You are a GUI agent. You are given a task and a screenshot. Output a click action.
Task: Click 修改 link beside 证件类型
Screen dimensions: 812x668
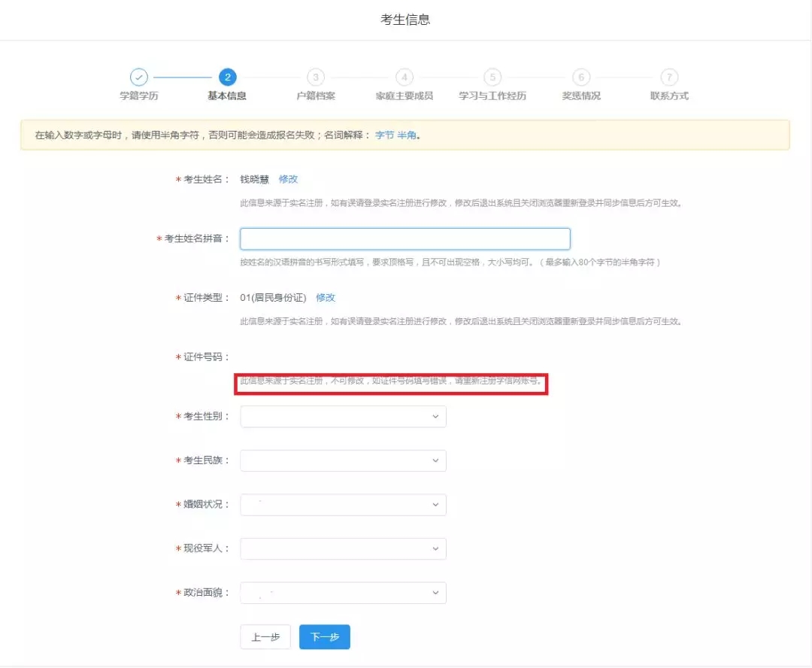pyautogui.click(x=325, y=298)
